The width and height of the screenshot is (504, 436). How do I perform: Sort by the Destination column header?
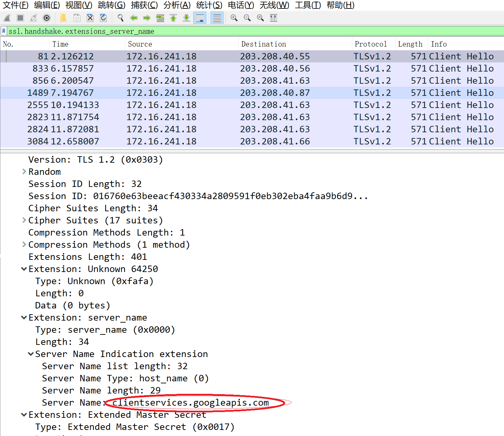pyautogui.click(x=263, y=44)
